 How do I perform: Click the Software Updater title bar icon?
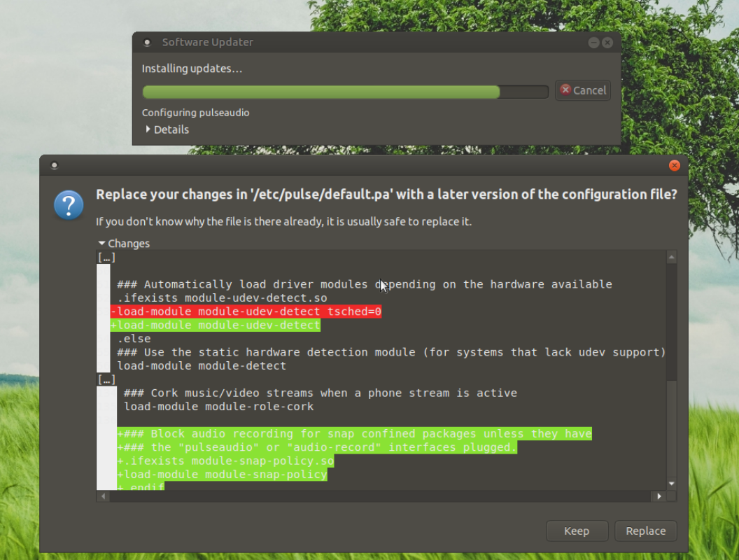[147, 43]
